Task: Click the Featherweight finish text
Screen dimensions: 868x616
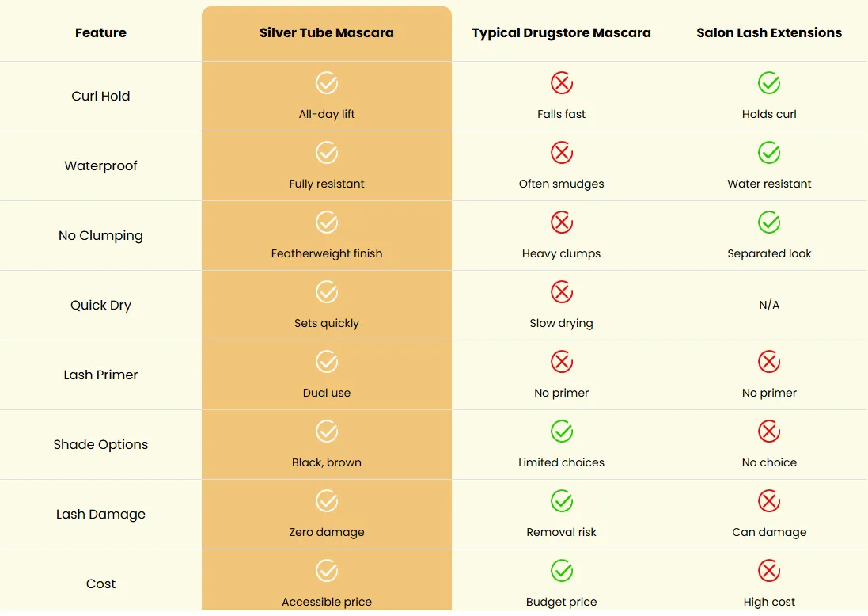Action: coord(327,253)
